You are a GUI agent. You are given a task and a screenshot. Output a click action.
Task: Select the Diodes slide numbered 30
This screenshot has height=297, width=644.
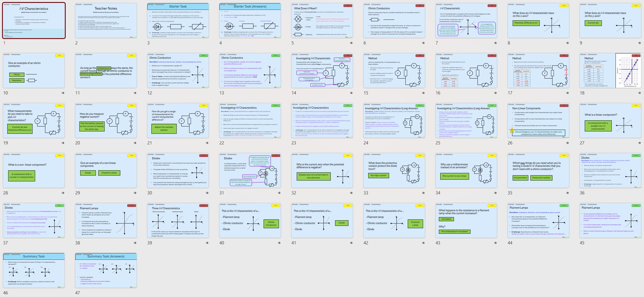(178, 171)
